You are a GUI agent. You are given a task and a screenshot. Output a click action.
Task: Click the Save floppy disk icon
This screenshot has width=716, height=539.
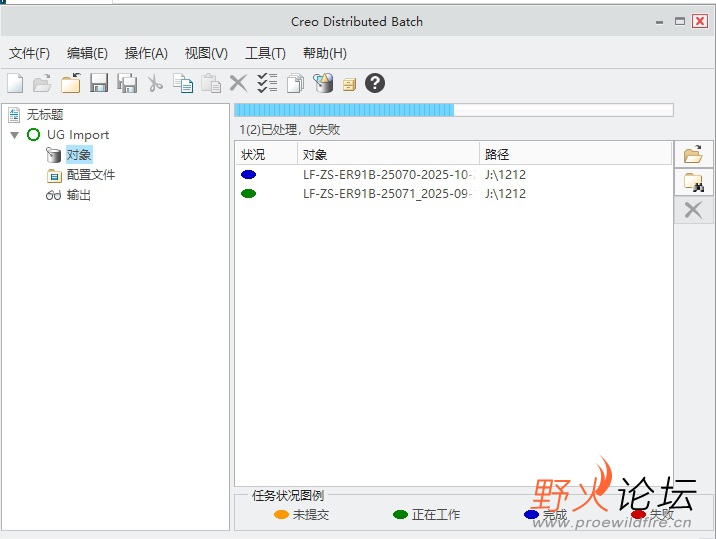pos(99,84)
